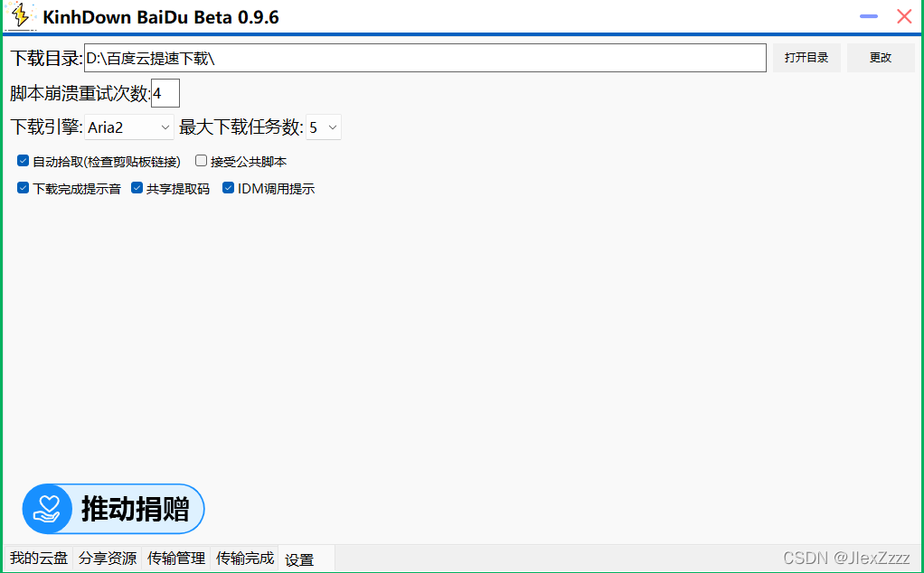Click the window title KinhDown BaiDu Beta 0.9.6
Image resolution: width=924 pixels, height=573 pixels.
[161, 17]
